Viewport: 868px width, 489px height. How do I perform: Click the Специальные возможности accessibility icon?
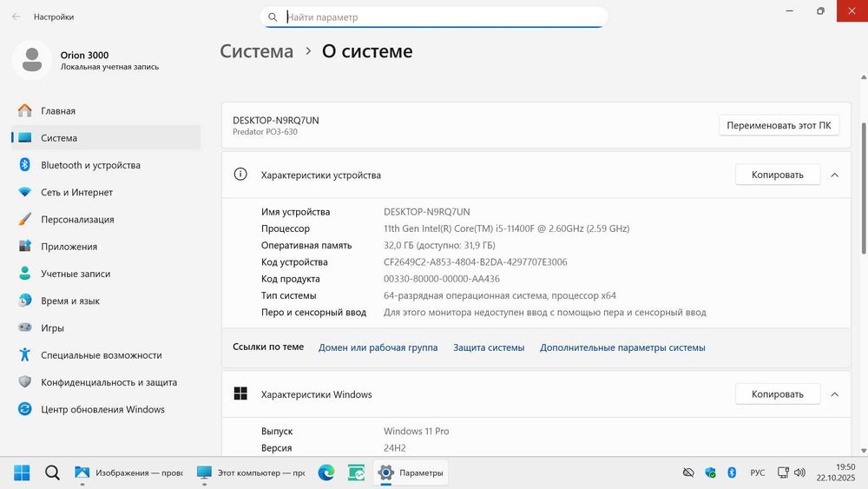point(25,355)
